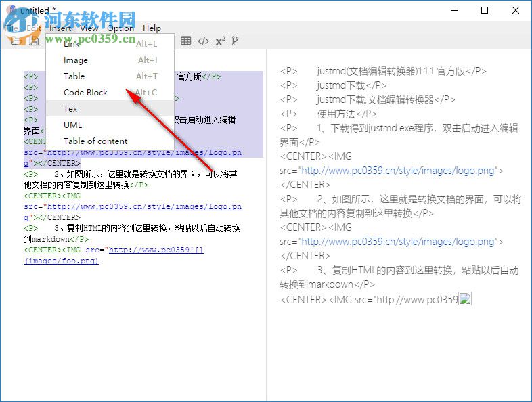Screen dimensions: 532x402
Task: Click preview line '使用方法</P>'
Action: click(x=328, y=114)
